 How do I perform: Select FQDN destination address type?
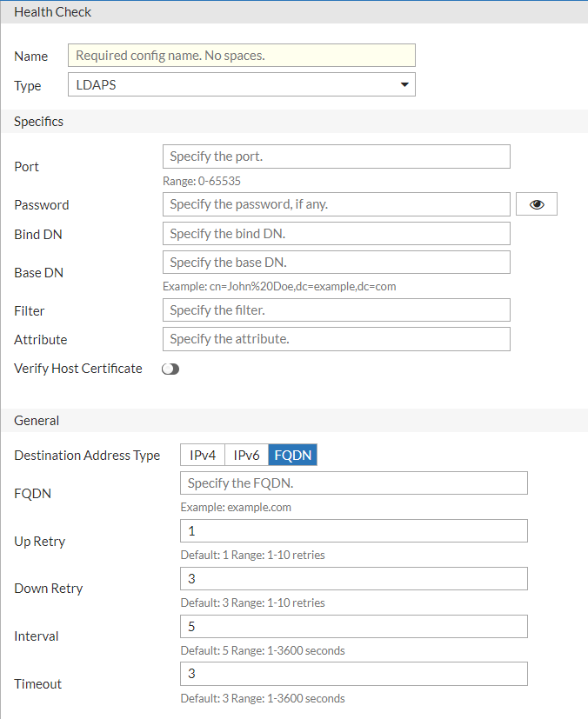pyautogui.click(x=292, y=455)
